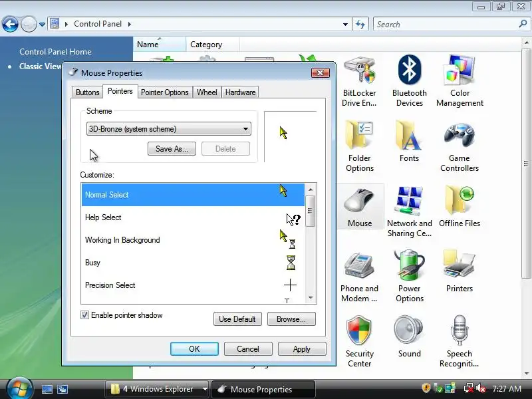Switch to the Pointer Options tab
Screen dimensions: 532x399
(x=164, y=92)
